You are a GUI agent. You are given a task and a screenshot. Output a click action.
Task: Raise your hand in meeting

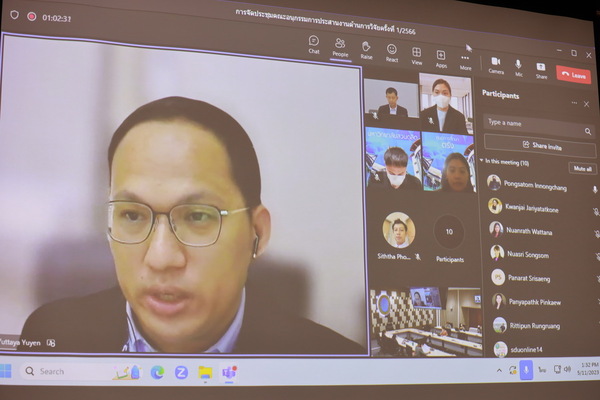point(366,51)
